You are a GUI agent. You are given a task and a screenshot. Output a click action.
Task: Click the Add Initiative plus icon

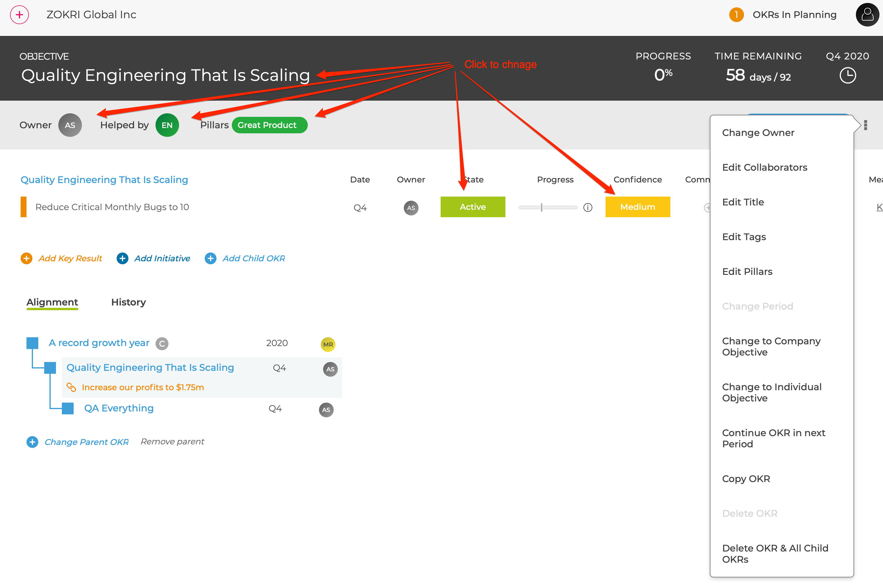tap(122, 258)
